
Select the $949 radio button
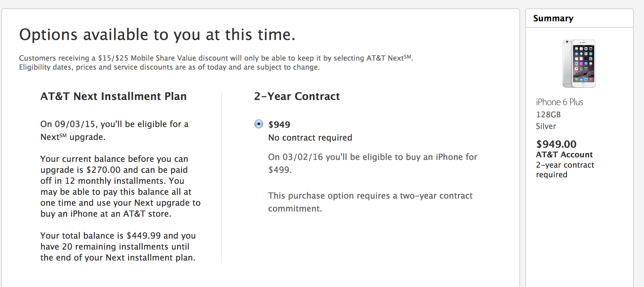coord(259,124)
